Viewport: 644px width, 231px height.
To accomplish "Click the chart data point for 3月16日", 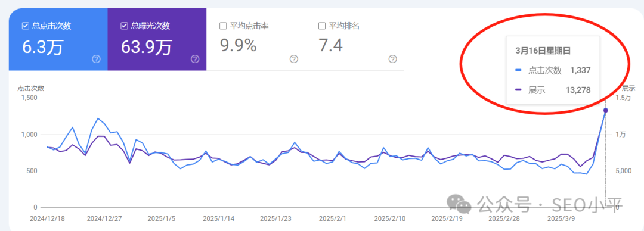I will 605,110.
